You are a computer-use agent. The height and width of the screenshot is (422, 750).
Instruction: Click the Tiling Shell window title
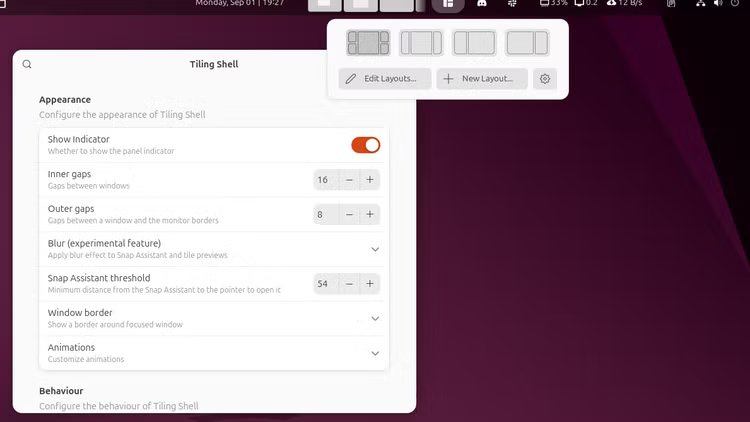pos(214,64)
